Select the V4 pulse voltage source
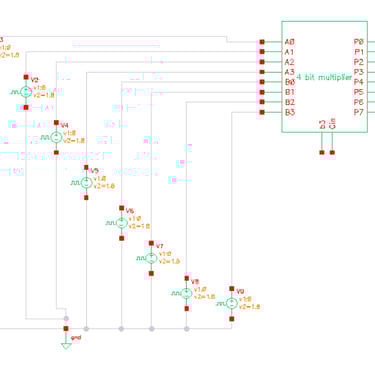The width and height of the screenshot is (375, 366). [x=56, y=137]
